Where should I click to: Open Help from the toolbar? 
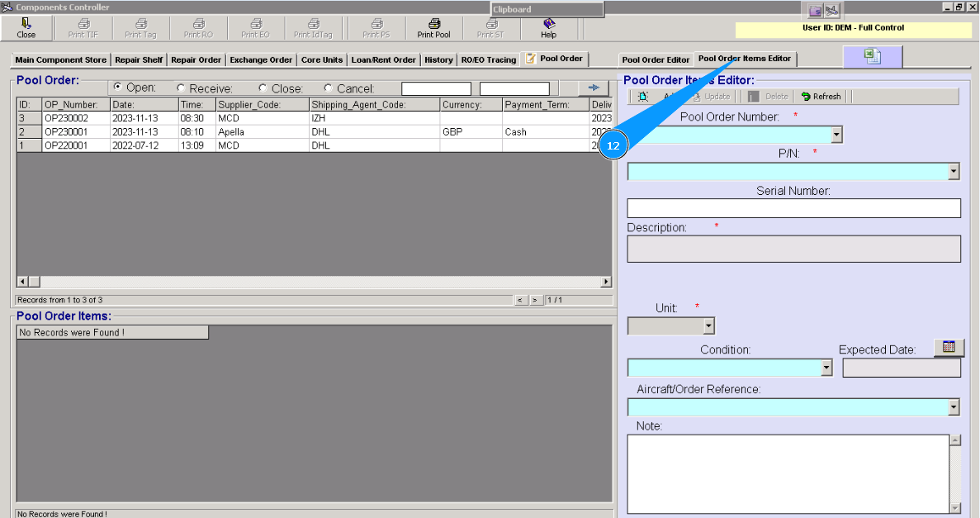pos(549,28)
